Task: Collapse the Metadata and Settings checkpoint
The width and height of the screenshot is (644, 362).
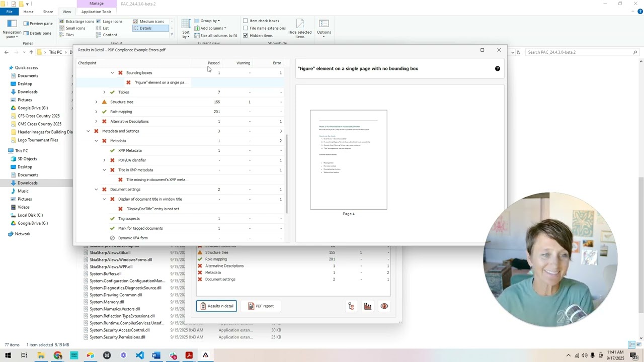Action: click(x=88, y=131)
